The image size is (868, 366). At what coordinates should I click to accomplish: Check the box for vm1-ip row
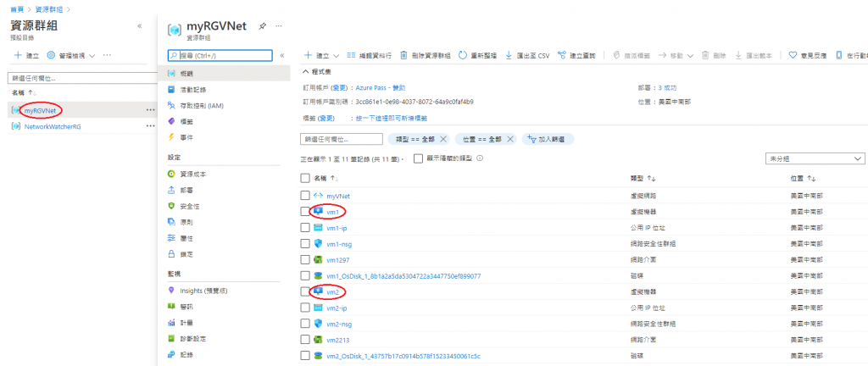304,228
